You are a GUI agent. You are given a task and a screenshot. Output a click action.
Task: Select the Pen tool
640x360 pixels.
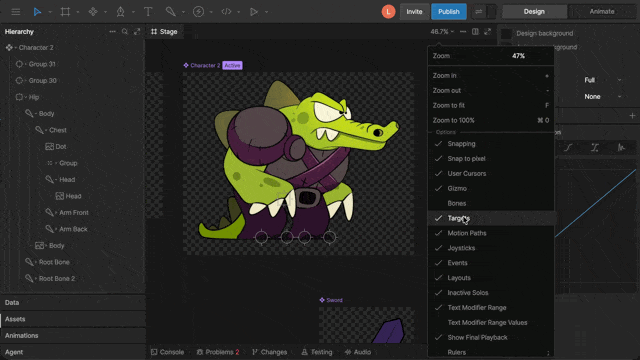coord(120,11)
